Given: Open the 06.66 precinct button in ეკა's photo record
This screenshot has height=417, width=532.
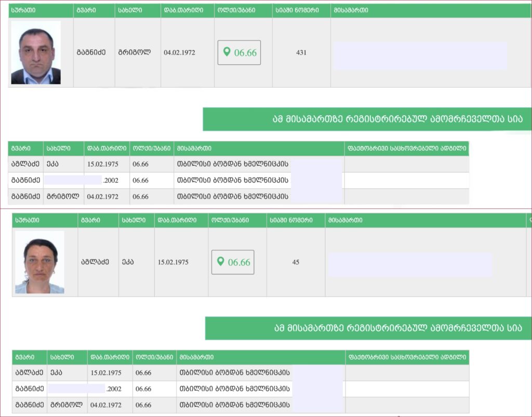Looking at the screenshot, I should click(233, 262).
